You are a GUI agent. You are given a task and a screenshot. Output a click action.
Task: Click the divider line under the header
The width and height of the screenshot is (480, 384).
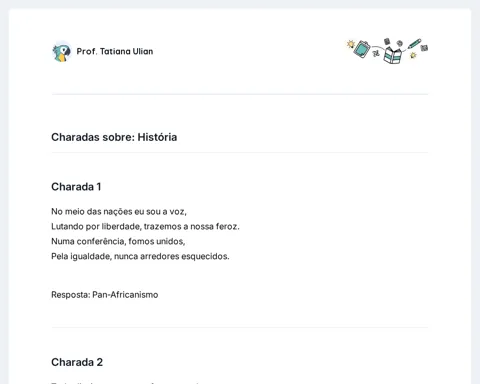click(240, 94)
